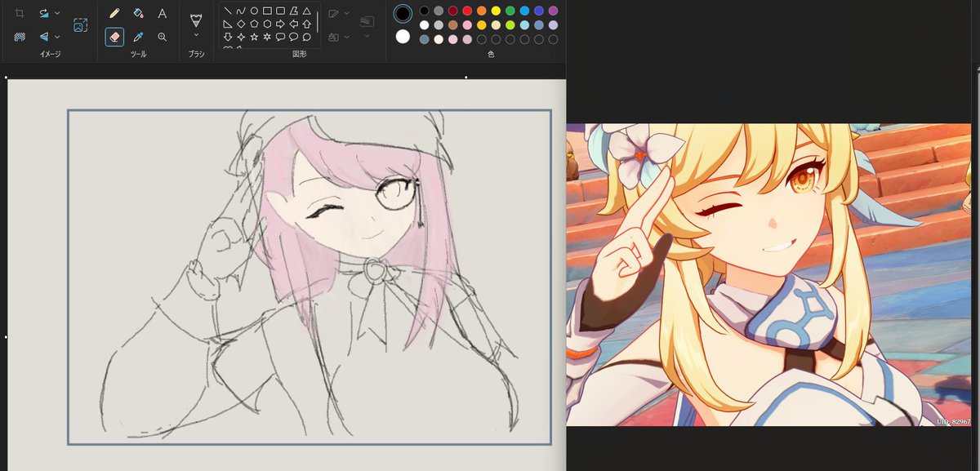
Task: Pick the Oval callout shape
Action: (293, 37)
